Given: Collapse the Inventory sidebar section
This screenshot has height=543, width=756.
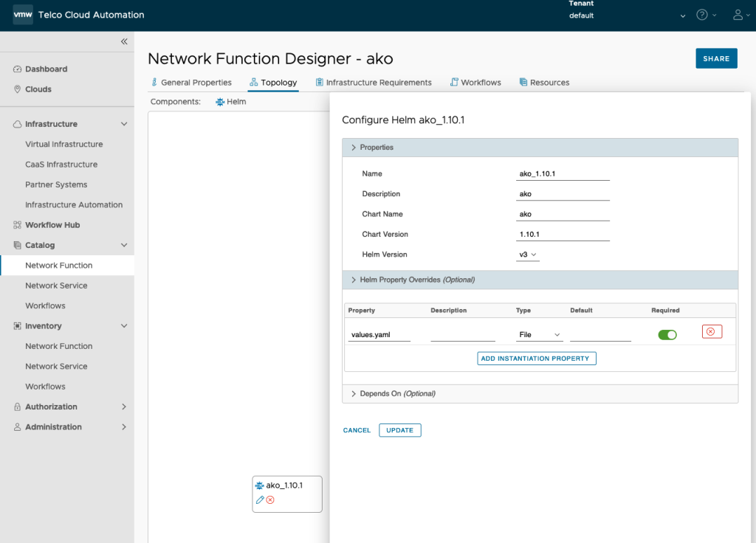Looking at the screenshot, I should (124, 326).
